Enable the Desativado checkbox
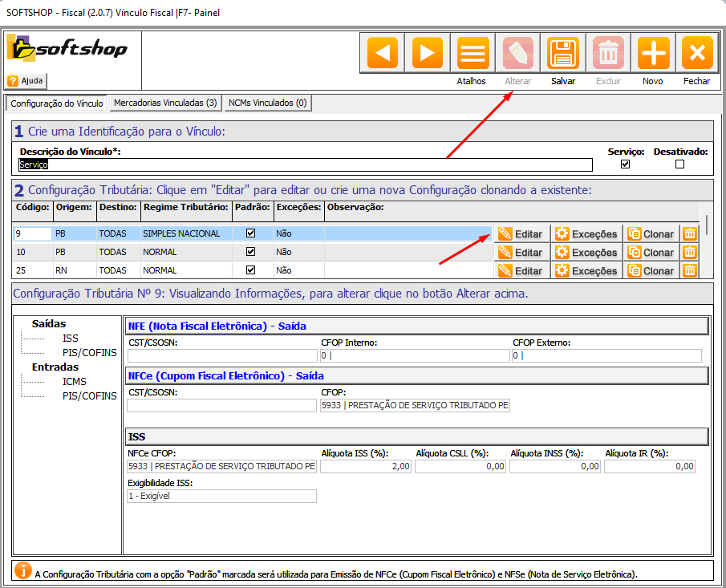The image size is (726, 588). [680, 164]
